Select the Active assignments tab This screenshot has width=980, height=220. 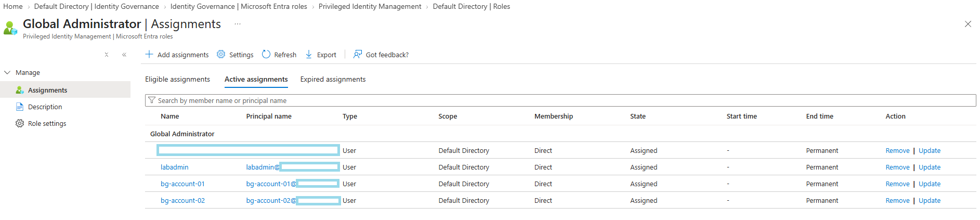(256, 79)
